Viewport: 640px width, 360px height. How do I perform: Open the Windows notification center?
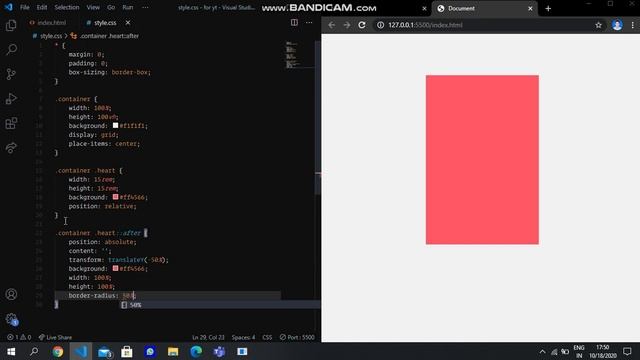627,351
